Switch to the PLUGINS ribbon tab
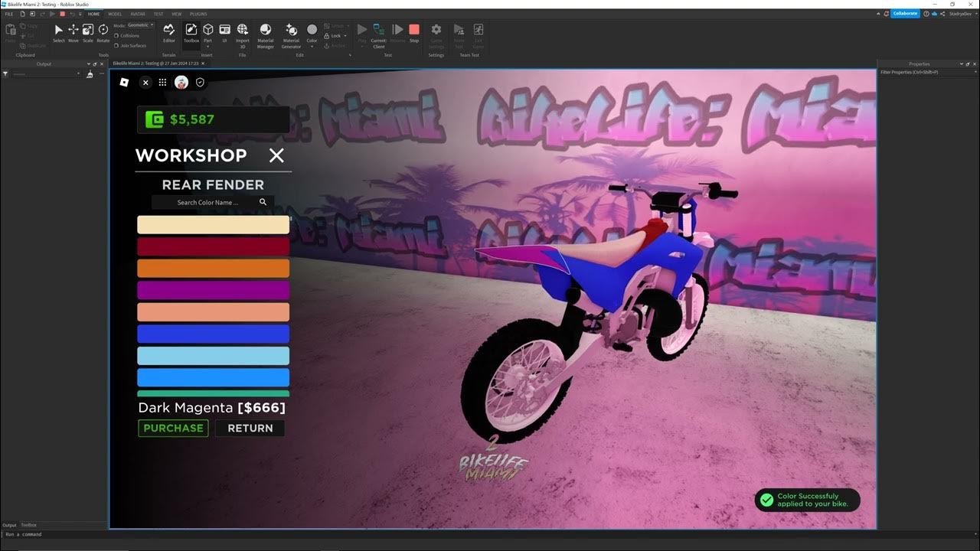Viewport: 980px width, 551px height. pyautogui.click(x=198, y=14)
